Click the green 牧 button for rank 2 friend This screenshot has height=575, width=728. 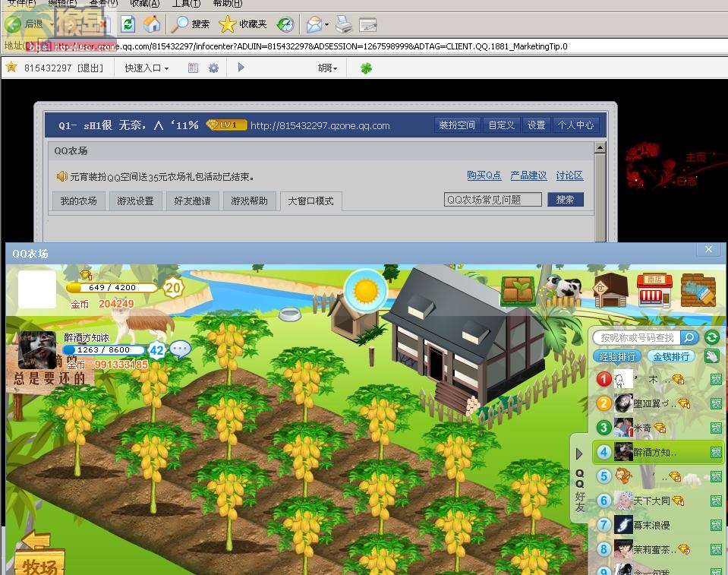716,403
